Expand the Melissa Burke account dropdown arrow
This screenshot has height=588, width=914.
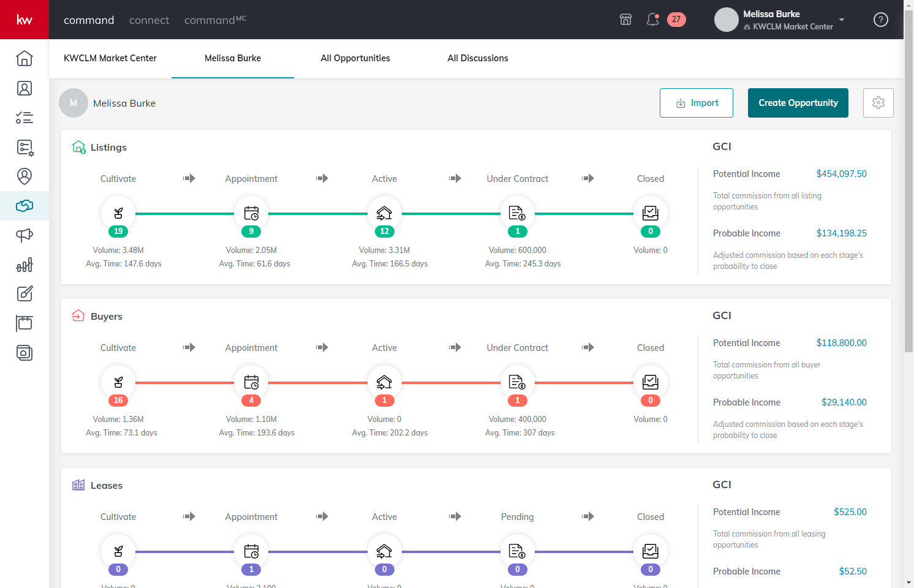pyautogui.click(x=842, y=20)
